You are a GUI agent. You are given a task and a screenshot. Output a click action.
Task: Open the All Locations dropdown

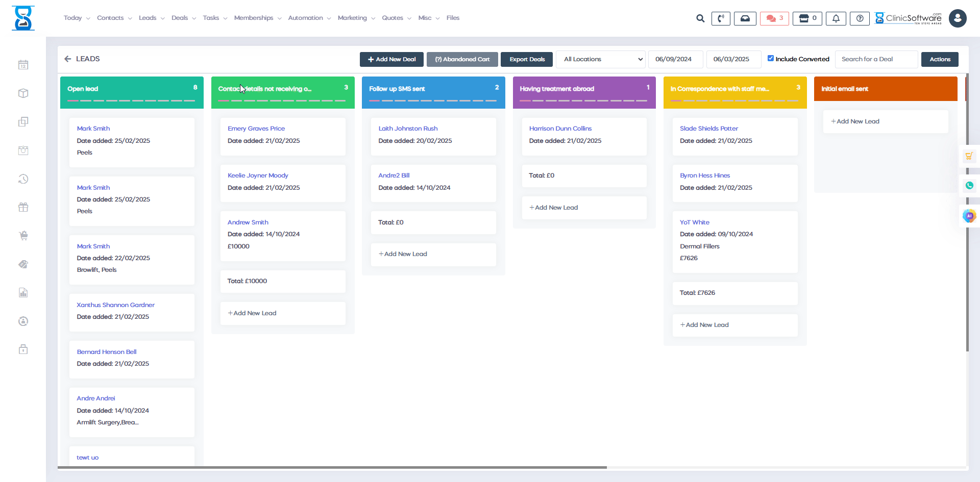(x=600, y=59)
